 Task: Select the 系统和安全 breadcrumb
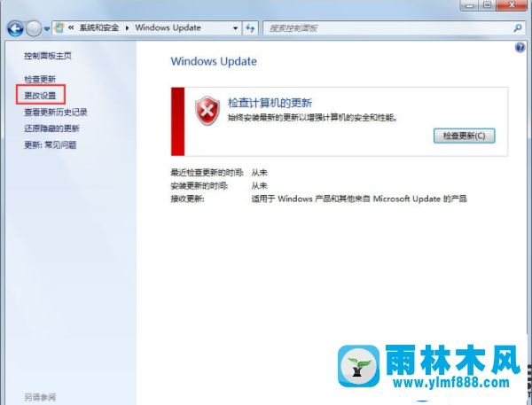click(99, 27)
